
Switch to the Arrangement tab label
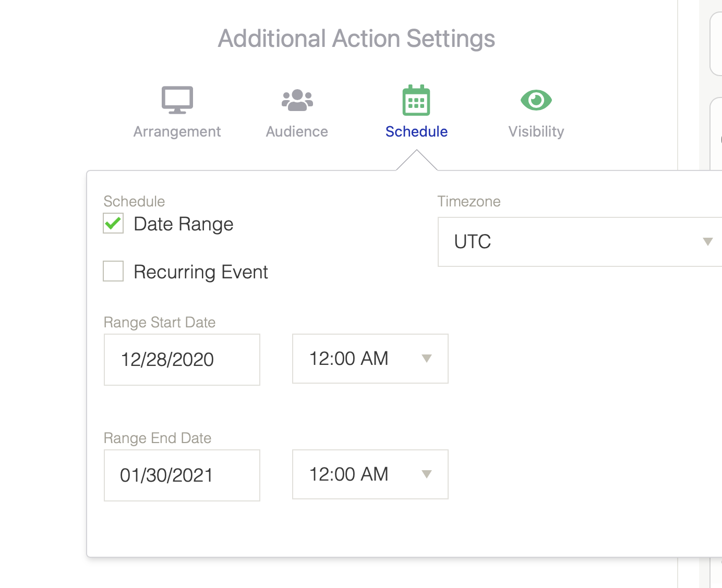(x=177, y=131)
